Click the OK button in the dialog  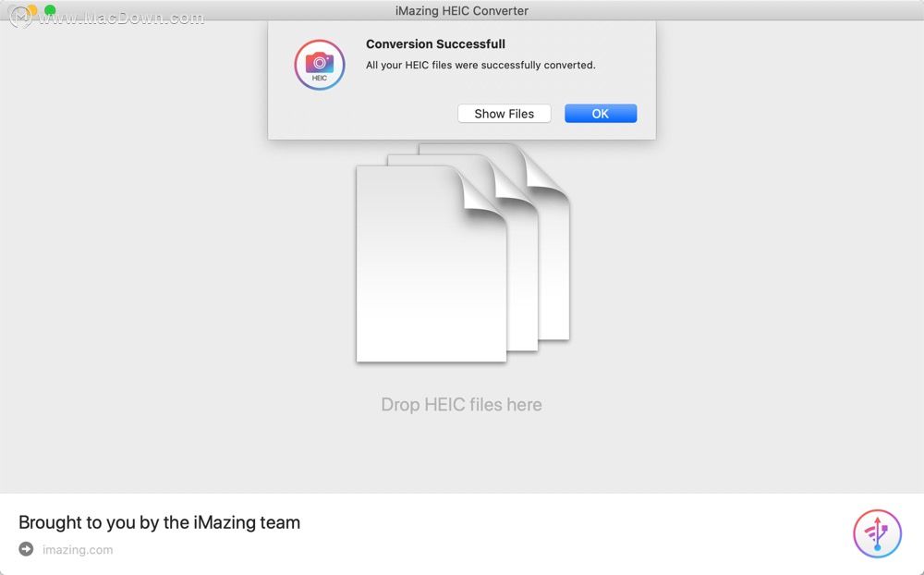coord(601,113)
